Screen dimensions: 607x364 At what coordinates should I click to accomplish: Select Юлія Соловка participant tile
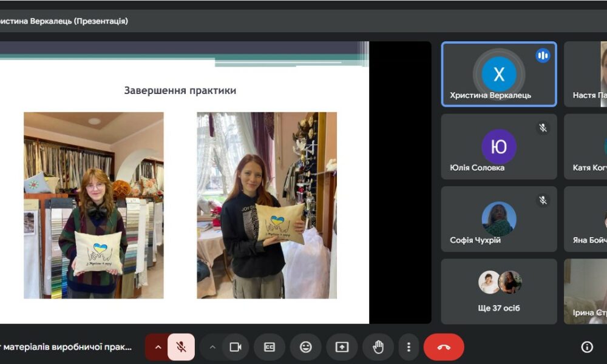[498, 146]
